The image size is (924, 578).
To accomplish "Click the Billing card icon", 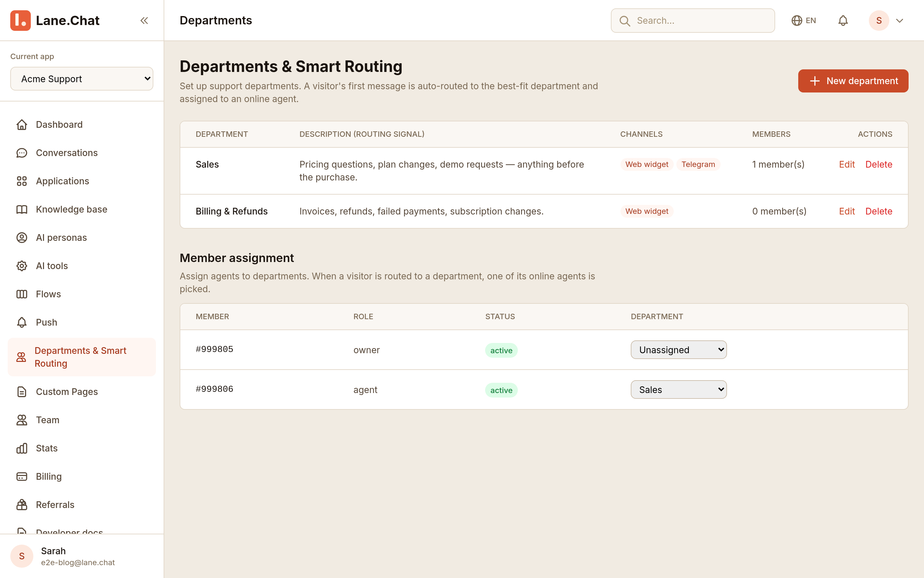I will (x=22, y=477).
